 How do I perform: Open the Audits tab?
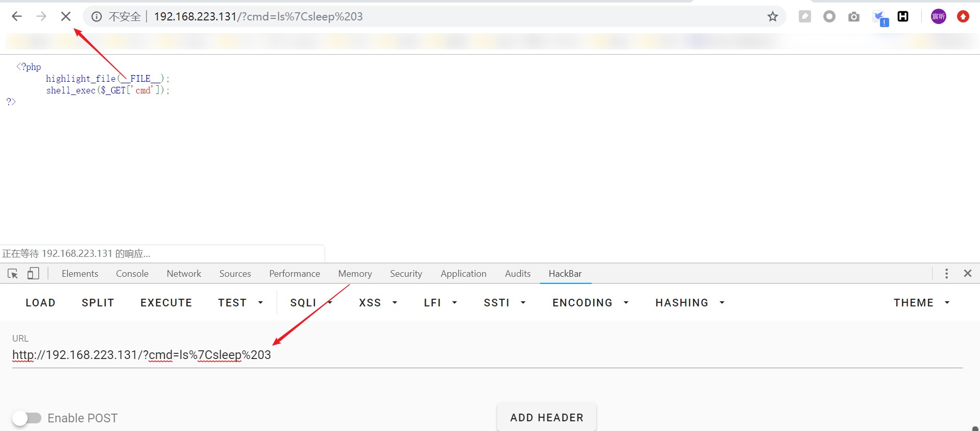pos(518,274)
